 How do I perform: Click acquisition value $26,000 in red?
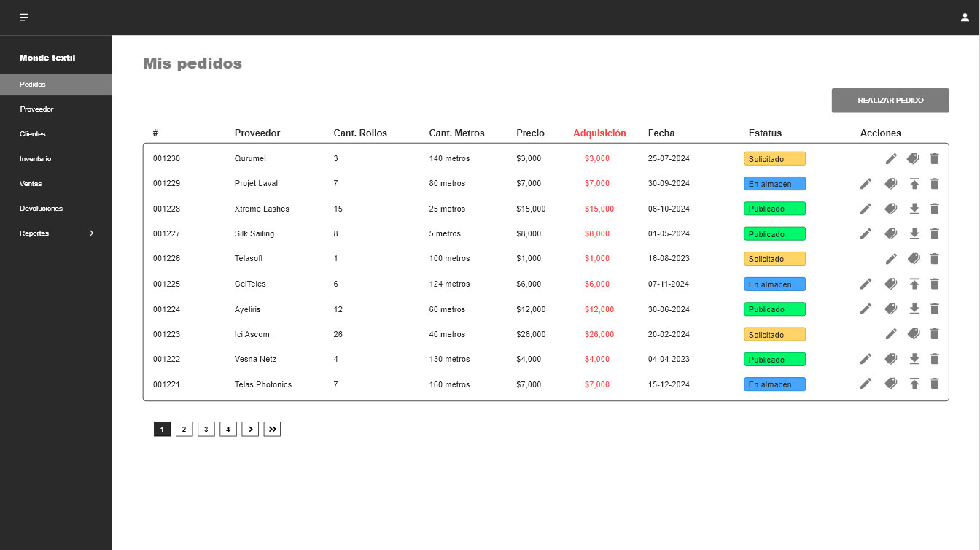(x=599, y=334)
